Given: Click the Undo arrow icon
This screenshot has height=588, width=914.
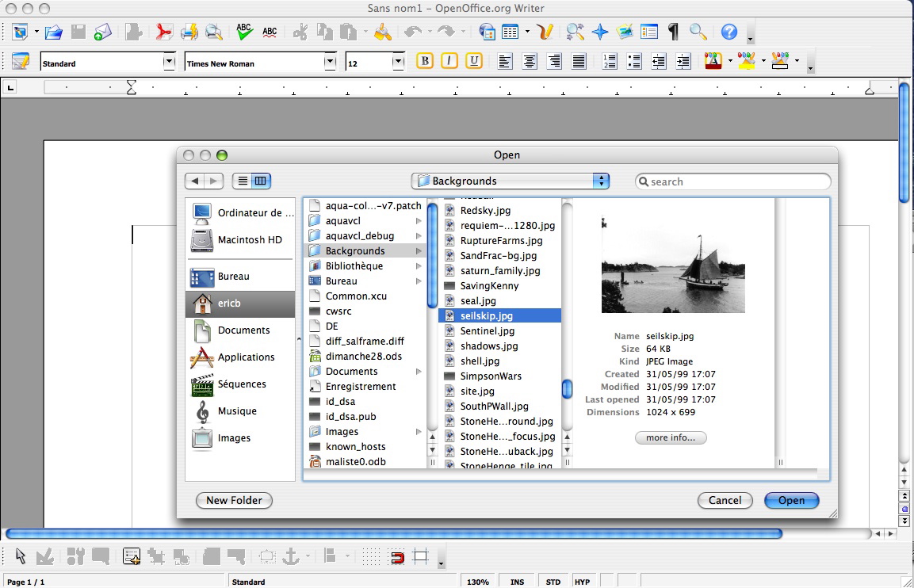Looking at the screenshot, I should tap(413, 32).
